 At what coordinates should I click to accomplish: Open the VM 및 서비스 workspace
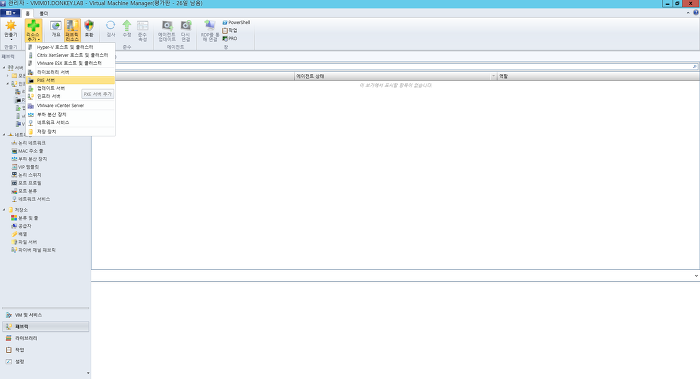click(46, 315)
